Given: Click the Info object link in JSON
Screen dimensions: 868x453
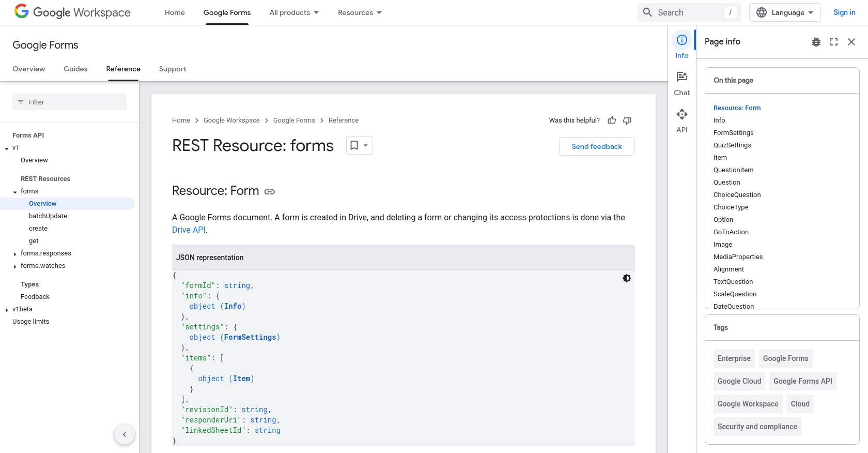Looking at the screenshot, I should (x=233, y=306).
